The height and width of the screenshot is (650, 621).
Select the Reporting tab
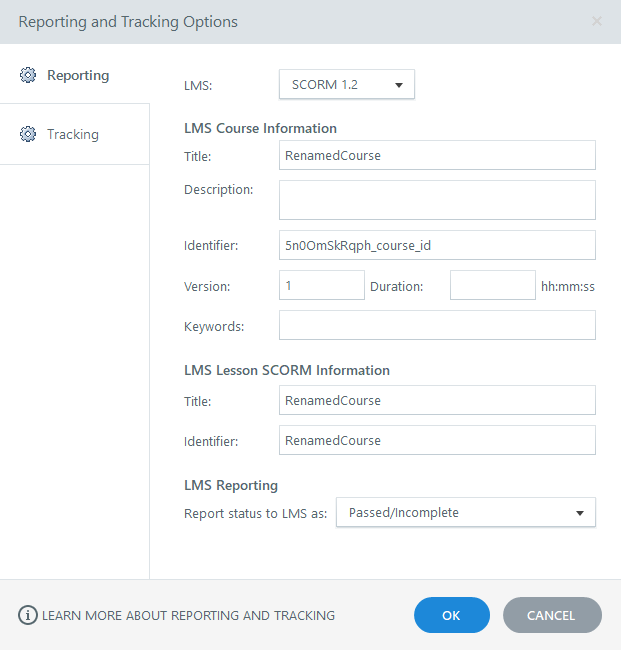[x=77, y=75]
